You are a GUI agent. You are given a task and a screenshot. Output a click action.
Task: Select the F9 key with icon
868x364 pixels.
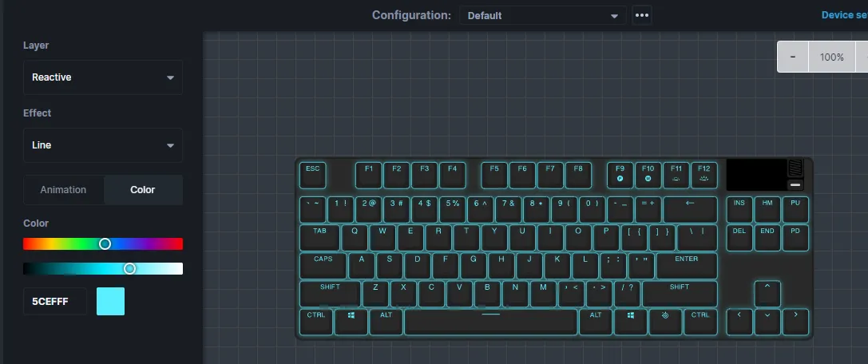620,175
